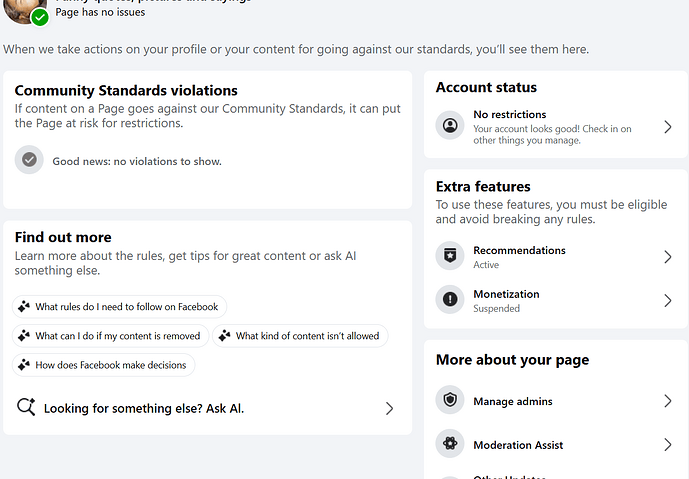The height and width of the screenshot is (479, 689).
Task: Expand Manage admins with right chevron
Action: tap(667, 401)
